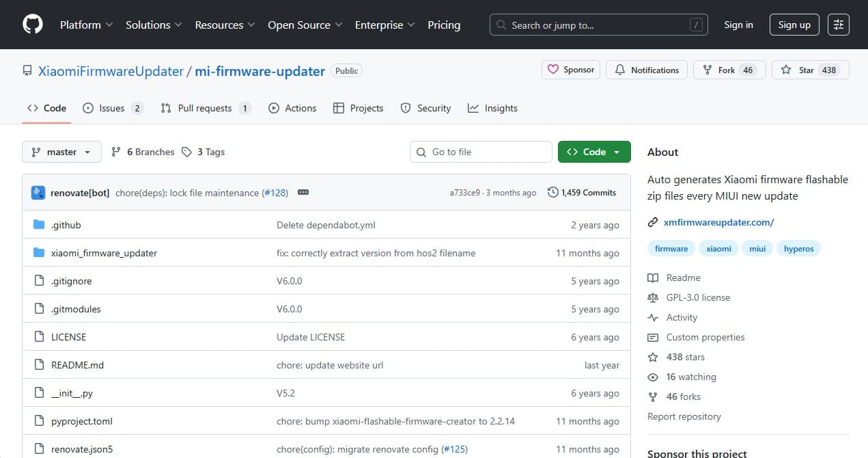
Task: Jump to the Readme section link
Action: tap(674, 278)
